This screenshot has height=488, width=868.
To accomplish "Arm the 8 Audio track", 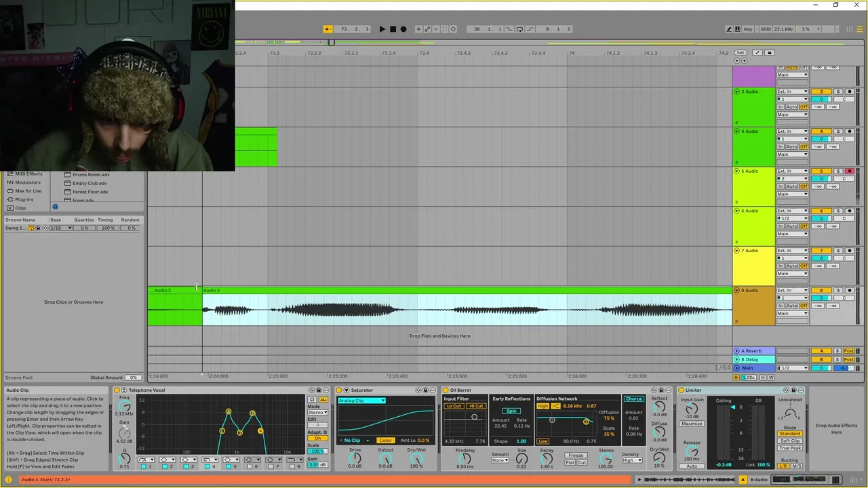I will coord(849,291).
